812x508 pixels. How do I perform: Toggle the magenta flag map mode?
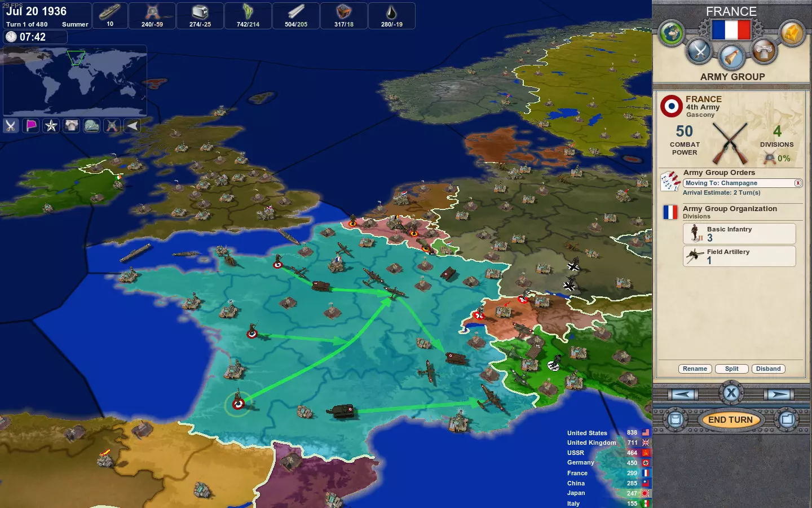click(31, 125)
